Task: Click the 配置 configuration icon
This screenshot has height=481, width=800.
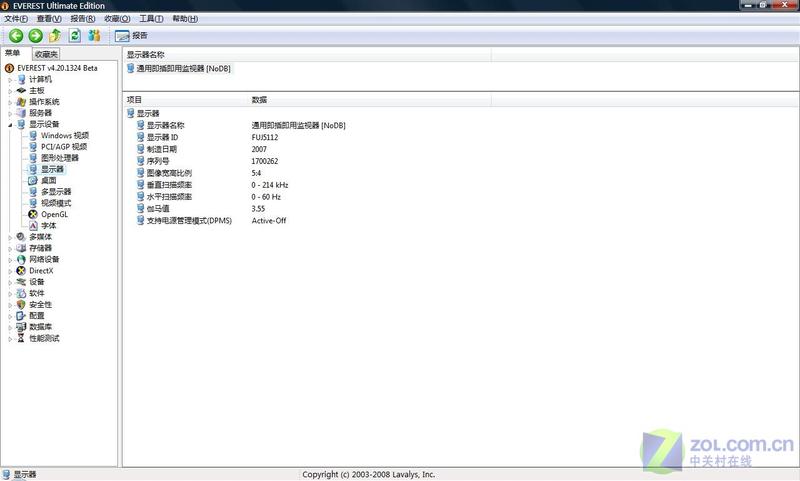Action: tap(21, 316)
